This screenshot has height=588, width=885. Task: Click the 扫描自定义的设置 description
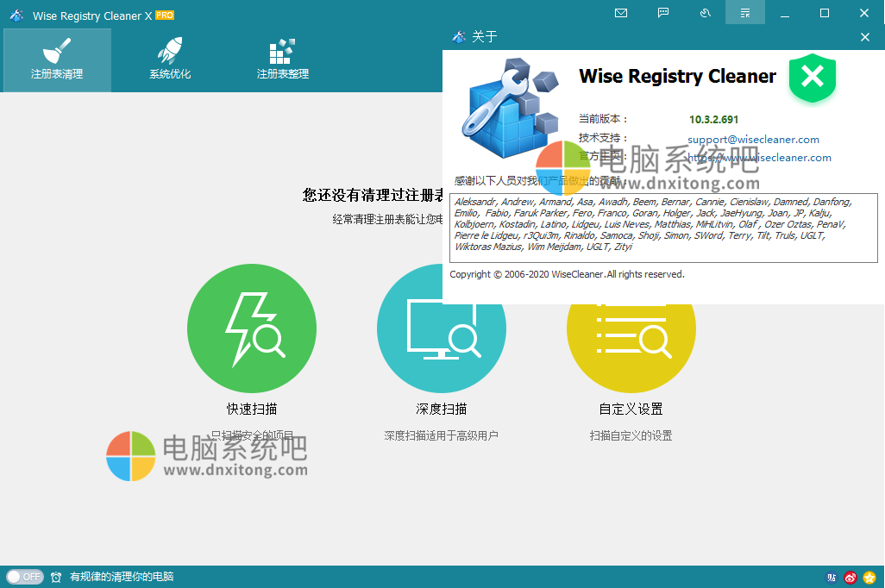click(x=631, y=435)
